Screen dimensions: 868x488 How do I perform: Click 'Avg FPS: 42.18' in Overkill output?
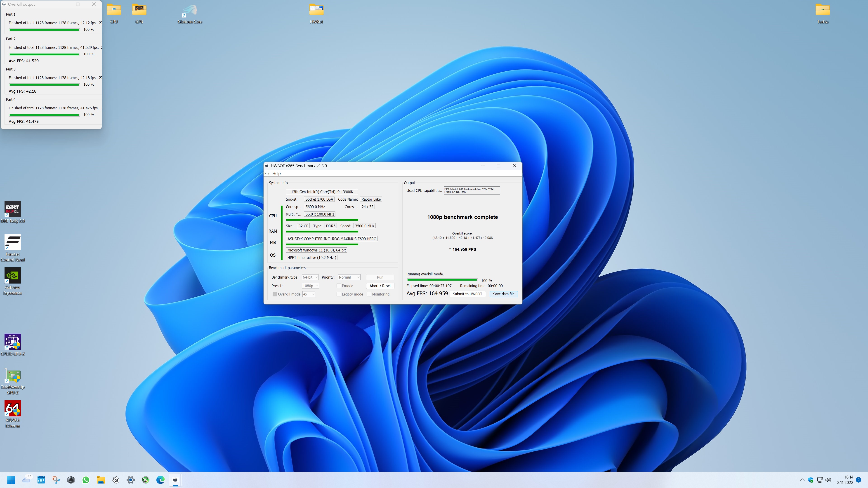click(23, 91)
